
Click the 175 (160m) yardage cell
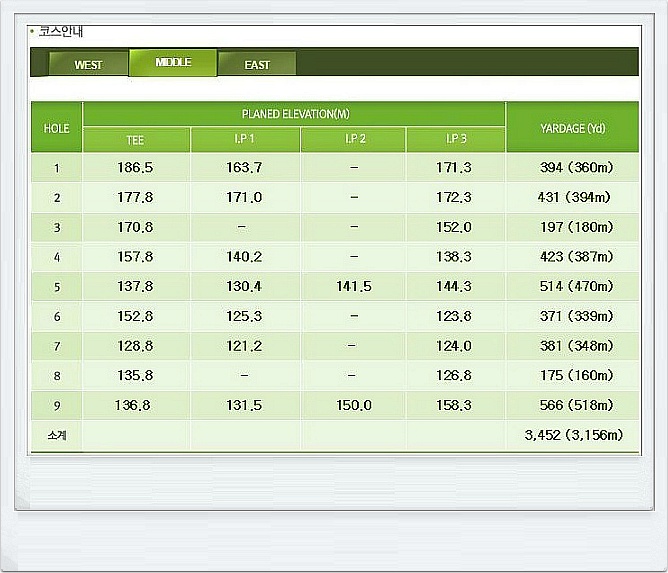(x=573, y=376)
